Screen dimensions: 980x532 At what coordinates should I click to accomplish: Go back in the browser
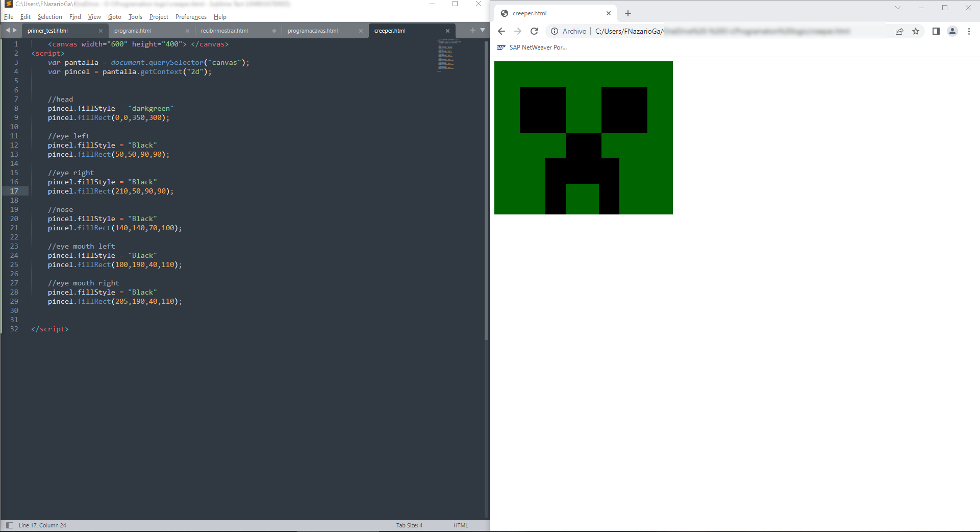(x=501, y=31)
